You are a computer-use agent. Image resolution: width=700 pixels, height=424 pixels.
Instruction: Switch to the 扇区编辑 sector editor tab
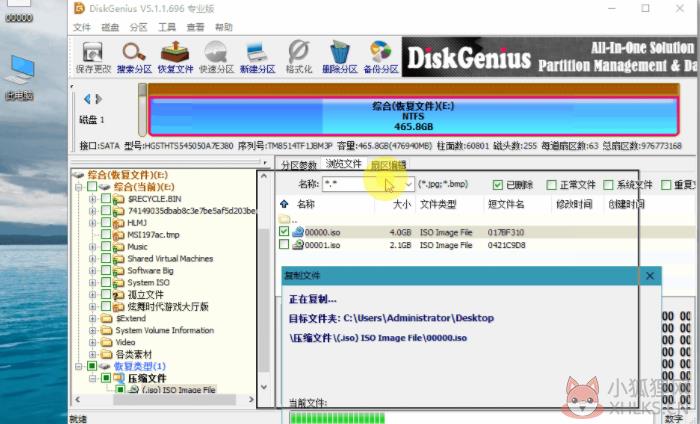click(389, 165)
